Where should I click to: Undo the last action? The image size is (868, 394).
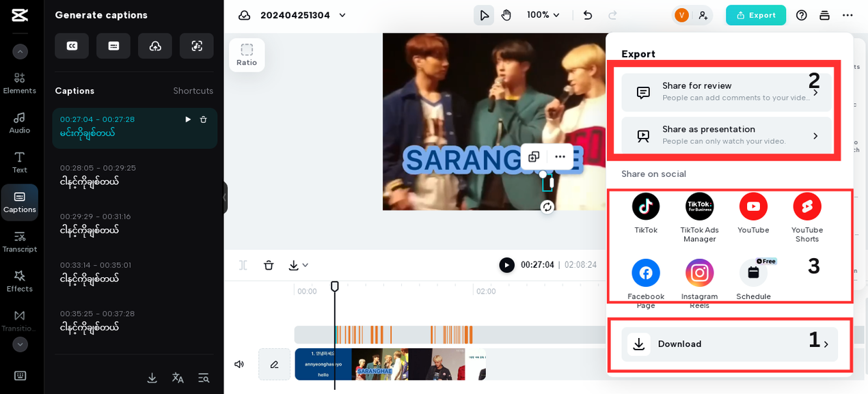click(x=588, y=15)
